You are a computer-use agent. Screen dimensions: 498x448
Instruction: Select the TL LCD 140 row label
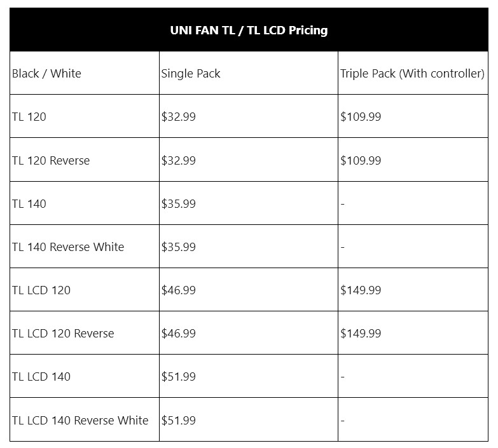41,376
